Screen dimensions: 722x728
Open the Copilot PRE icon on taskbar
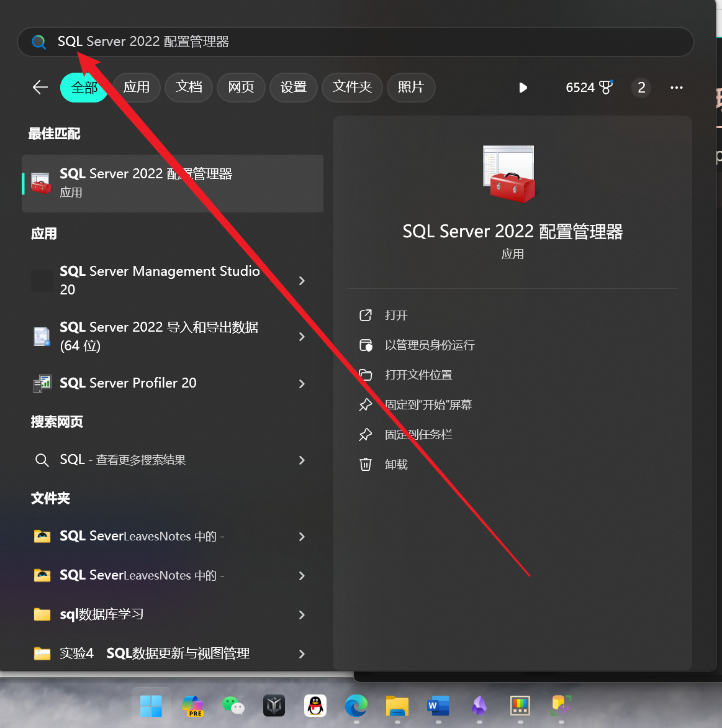click(192, 706)
